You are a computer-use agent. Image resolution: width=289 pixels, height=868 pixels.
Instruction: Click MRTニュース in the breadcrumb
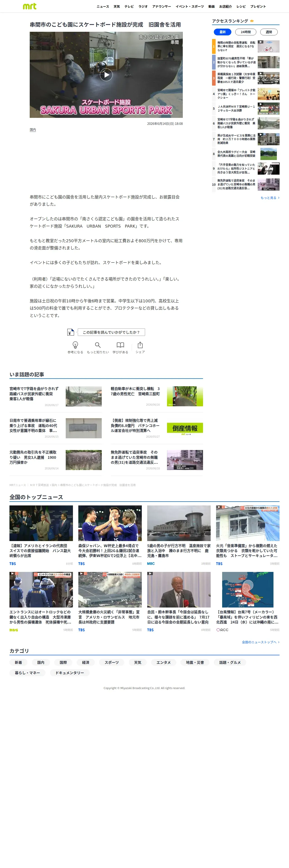click(x=18, y=485)
